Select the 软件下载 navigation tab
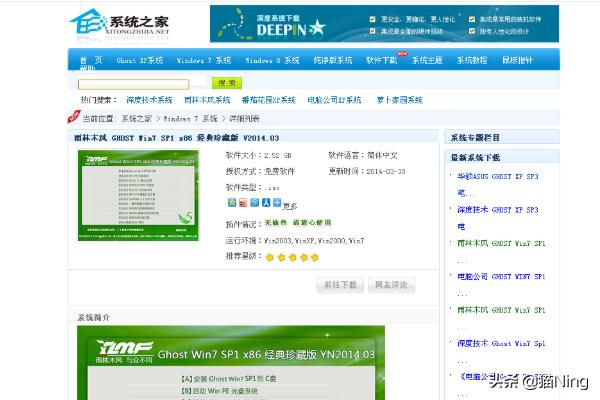This screenshot has width=600, height=400. [381, 60]
